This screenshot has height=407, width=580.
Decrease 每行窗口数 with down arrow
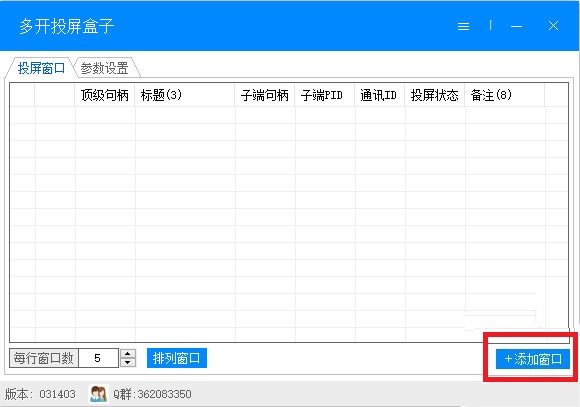(x=128, y=362)
